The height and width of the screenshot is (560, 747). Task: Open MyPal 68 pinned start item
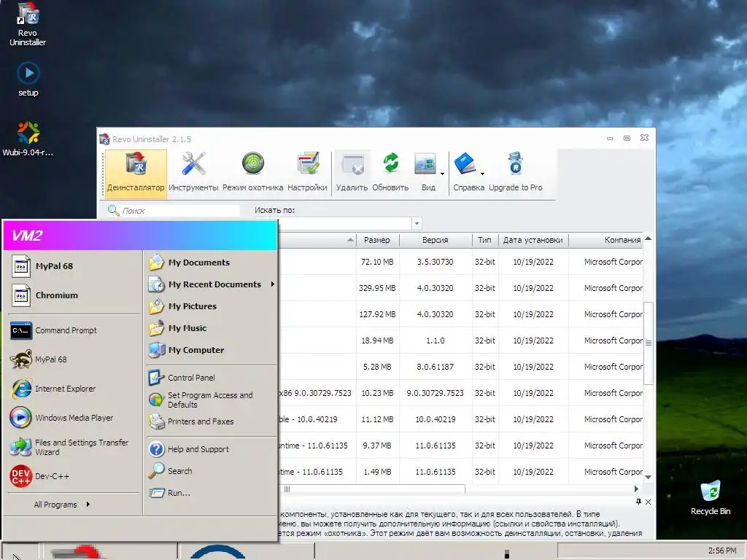click(74, 266)
